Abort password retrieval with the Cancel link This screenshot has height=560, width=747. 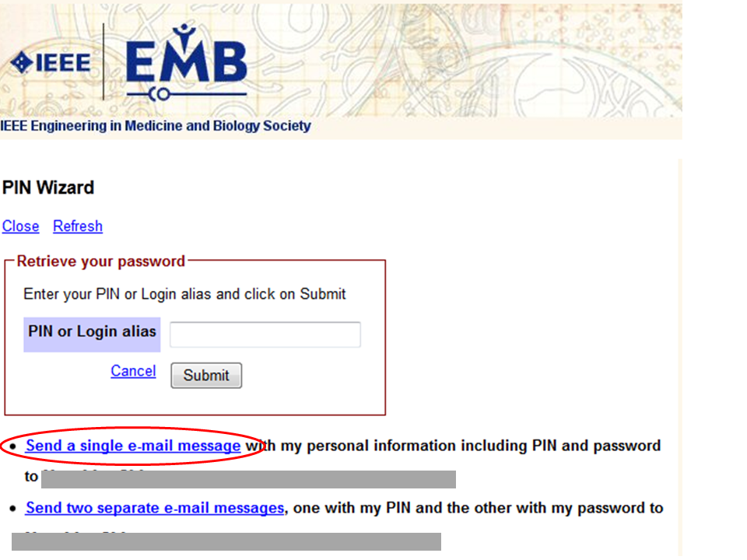click(x=133, y=370)
